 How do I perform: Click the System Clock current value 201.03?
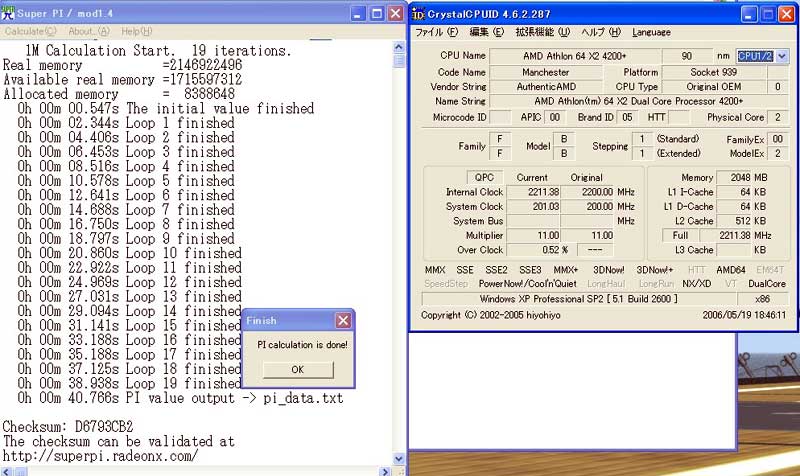point(533,206)
